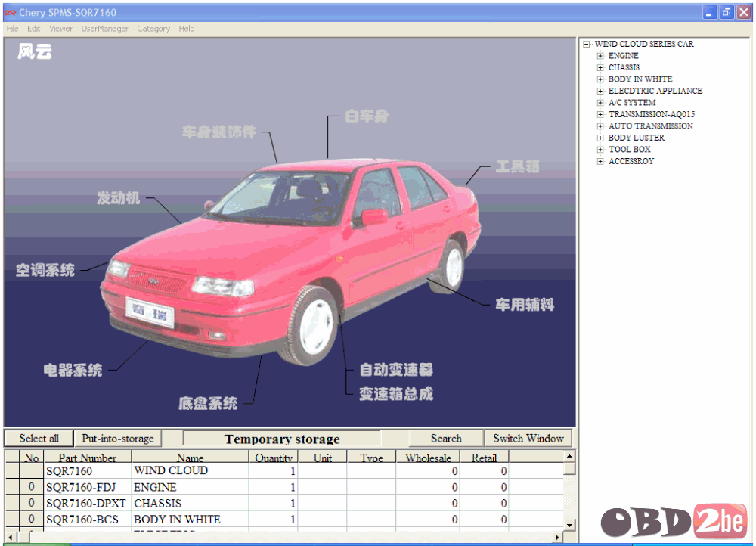Select BODY LUSTER in the tree
The width and height of the screenshot is (756, 546).
pos(637,138)
